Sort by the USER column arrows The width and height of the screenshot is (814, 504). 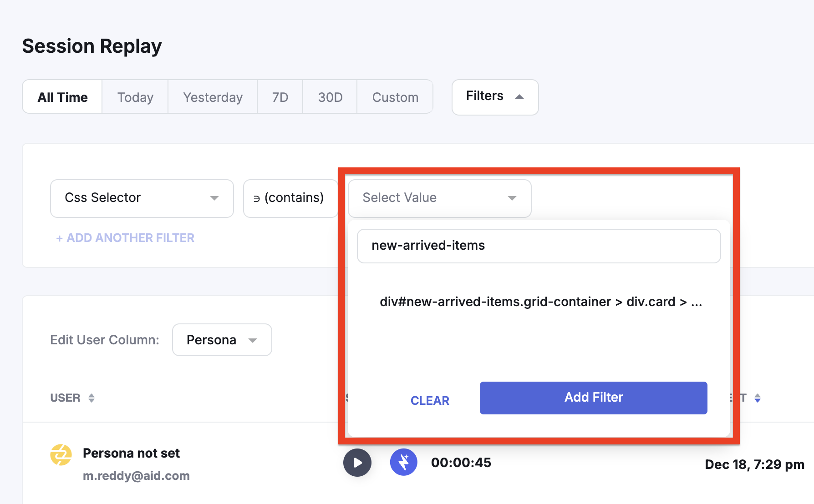pos(92,398)
